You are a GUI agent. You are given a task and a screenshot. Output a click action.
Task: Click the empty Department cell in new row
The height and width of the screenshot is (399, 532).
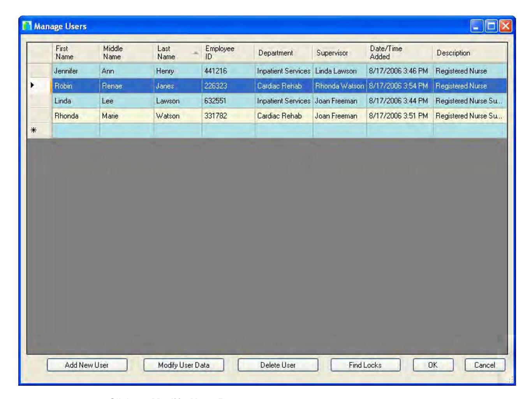click(284, 130)
